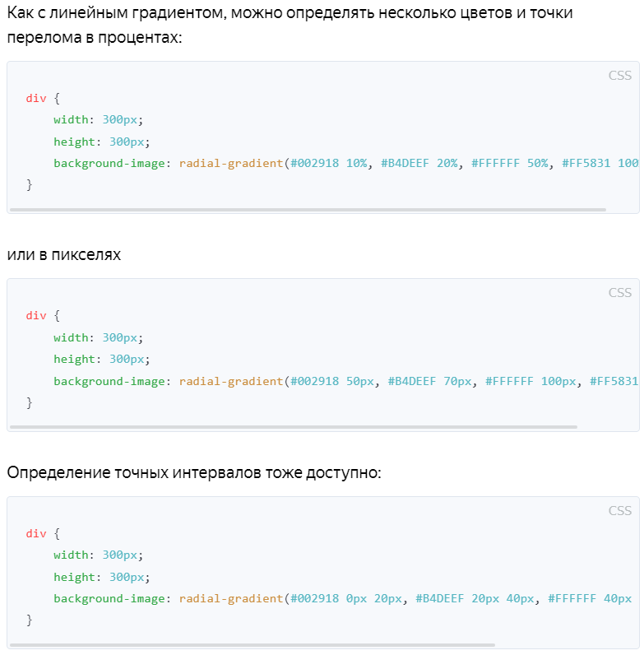Click the CSS label on the exact intervals code block
Screen dimensions: 644x655
pyautogui.click(x=619, y=511)
